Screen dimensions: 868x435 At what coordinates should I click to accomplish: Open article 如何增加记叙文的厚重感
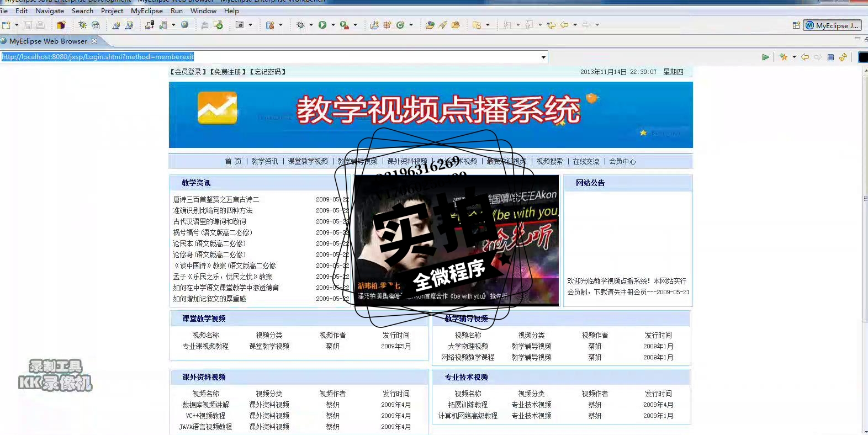tap(209, 299)
